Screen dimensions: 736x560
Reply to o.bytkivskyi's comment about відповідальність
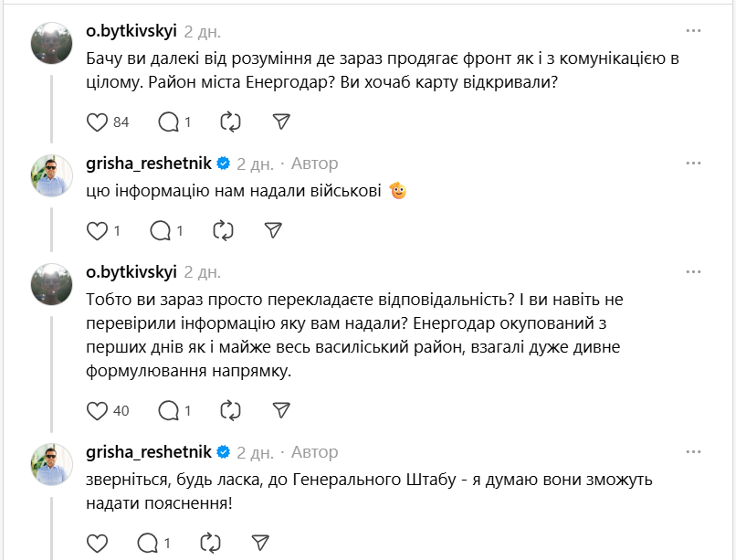[x=169, y=410]
